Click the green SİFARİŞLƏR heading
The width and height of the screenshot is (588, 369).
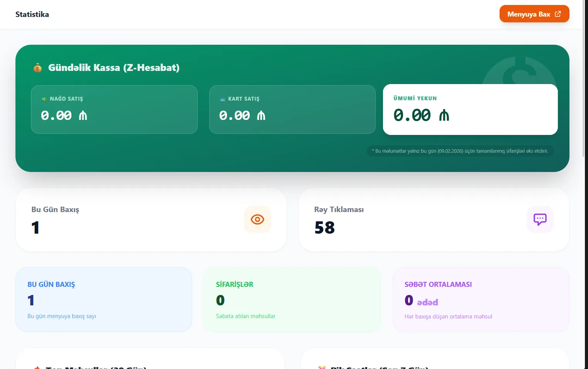(235, 285)
